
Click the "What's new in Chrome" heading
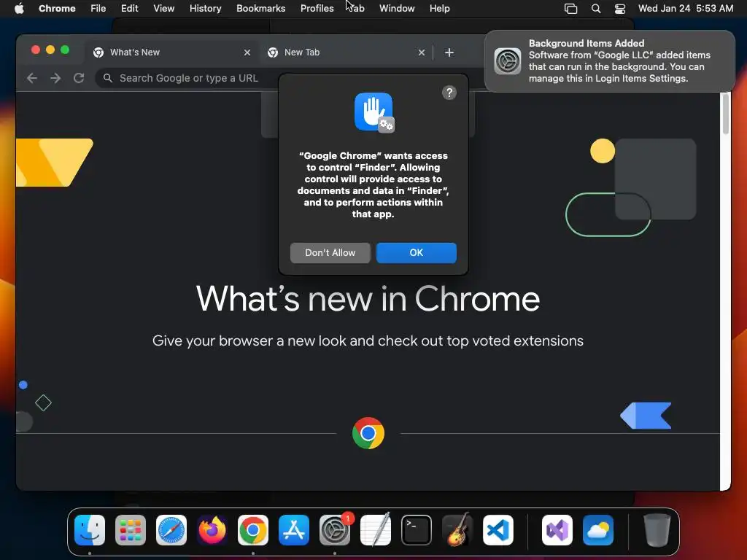point(368,299)
